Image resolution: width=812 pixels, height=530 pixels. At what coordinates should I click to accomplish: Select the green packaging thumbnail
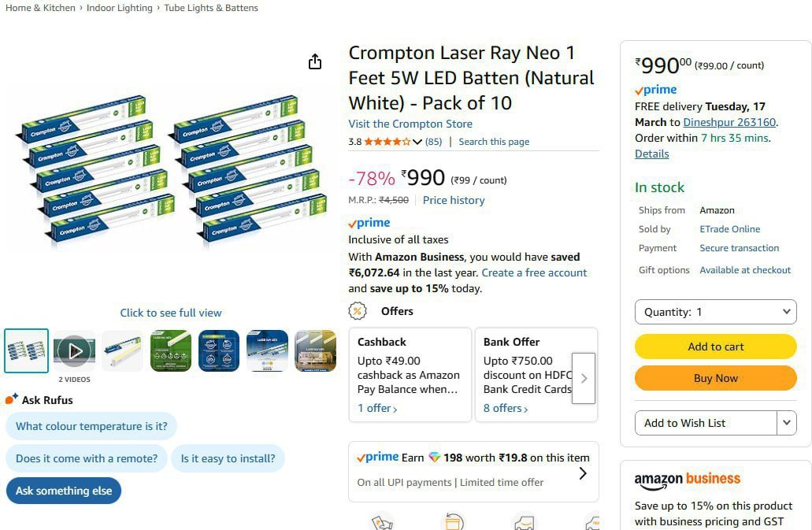(x=171, y=350)
